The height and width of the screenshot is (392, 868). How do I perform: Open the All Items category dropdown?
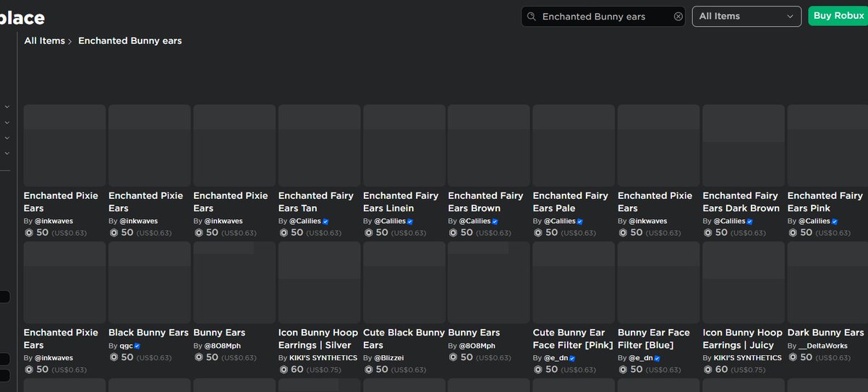[746, 16]
